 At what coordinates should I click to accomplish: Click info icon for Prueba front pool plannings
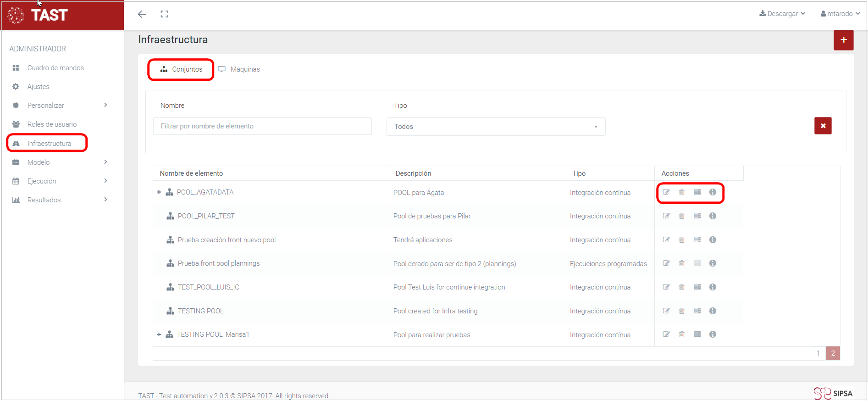pyautogui.click(x=713, y=263)
